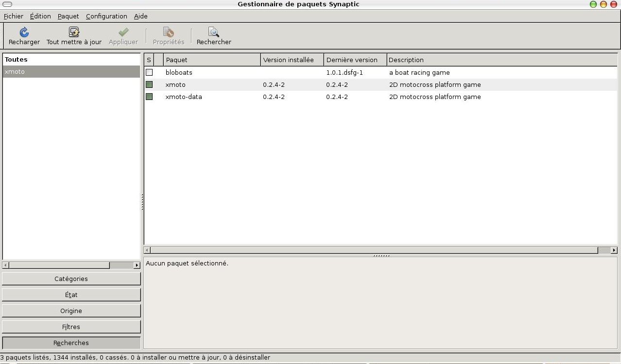Click the Propriétés toolbar icon

pos(169,32)
